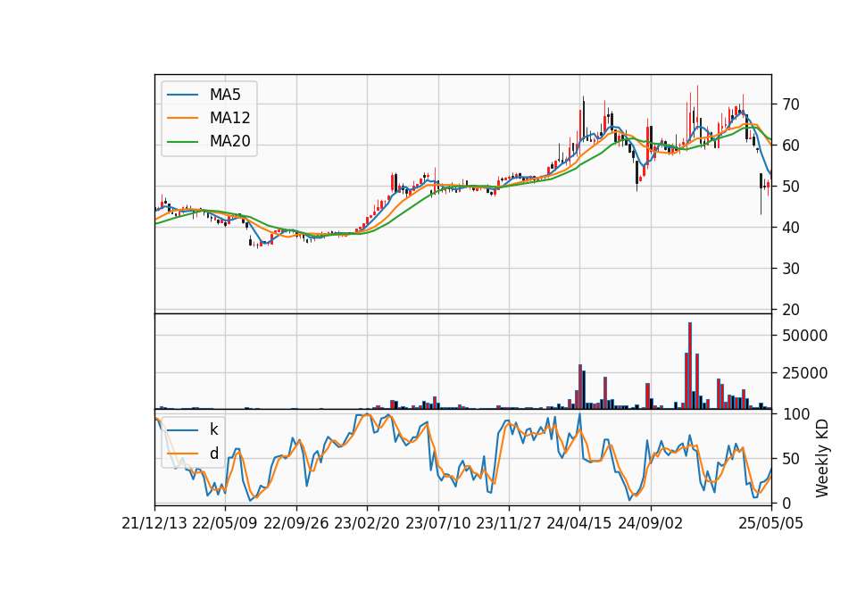Click the orange MA12 legend line sample
The width and height of the screenshot is (857, 616).
[x=182, y=118]
